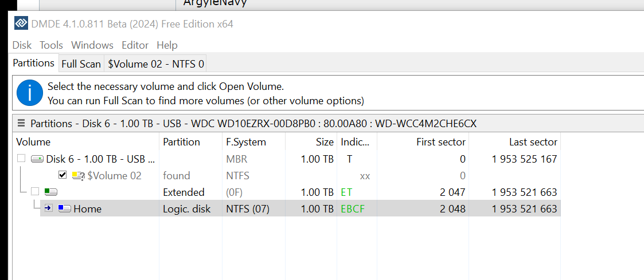Select the Disk 6 drive icon
Screen dimensions: 644x280
point(37,159)
